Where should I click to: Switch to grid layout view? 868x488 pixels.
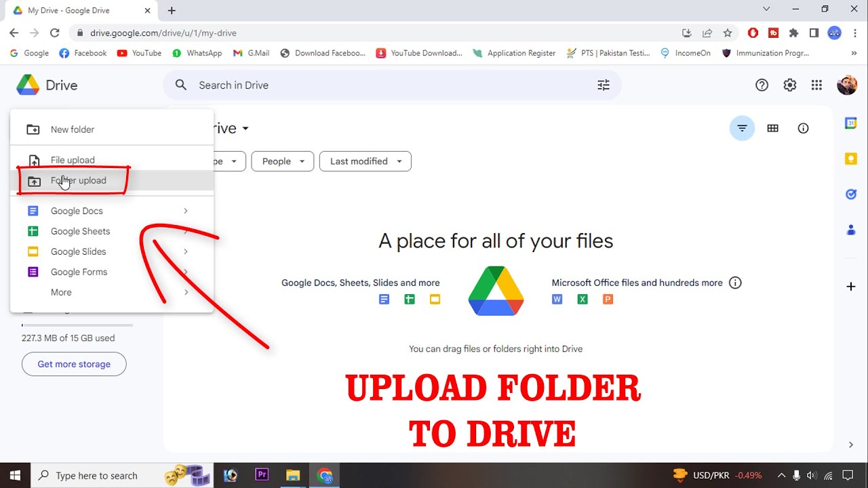(x=773, y=128)
